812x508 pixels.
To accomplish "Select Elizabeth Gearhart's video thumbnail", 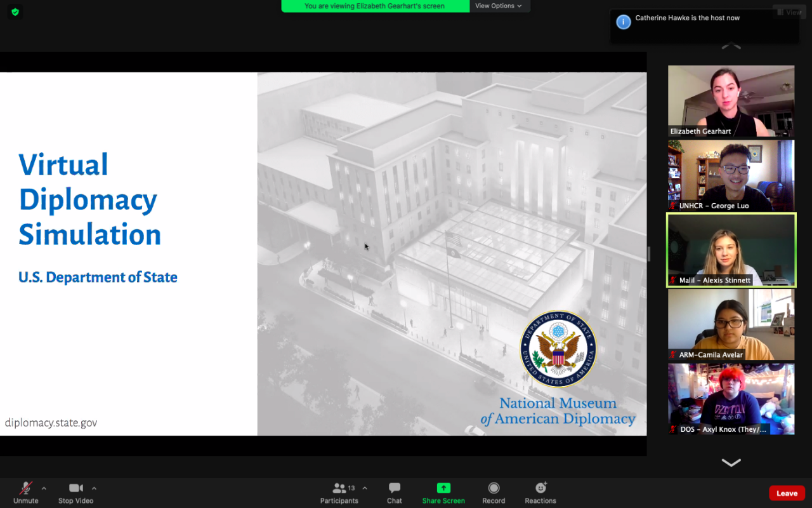I will coord(731,101).
